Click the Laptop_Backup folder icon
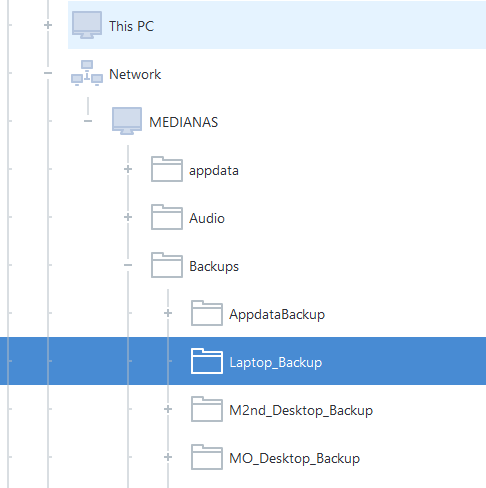The image size is (486, 488). tap(207, 361)
